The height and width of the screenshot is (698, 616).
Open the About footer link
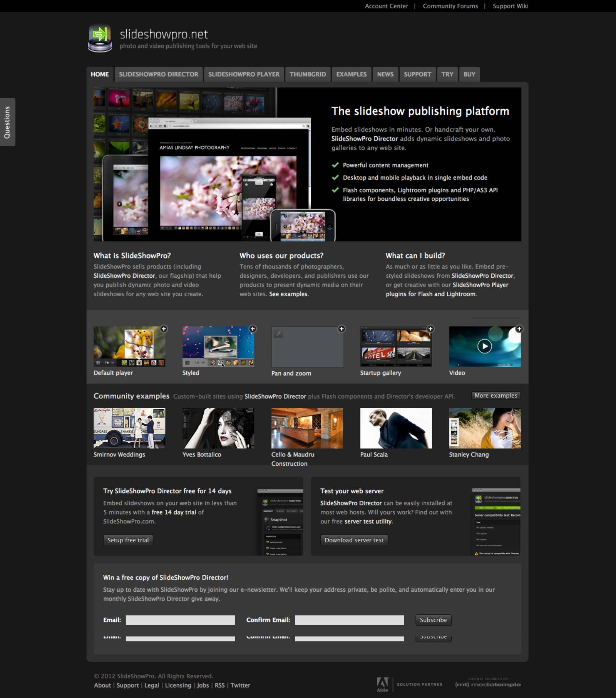[102, 685]
